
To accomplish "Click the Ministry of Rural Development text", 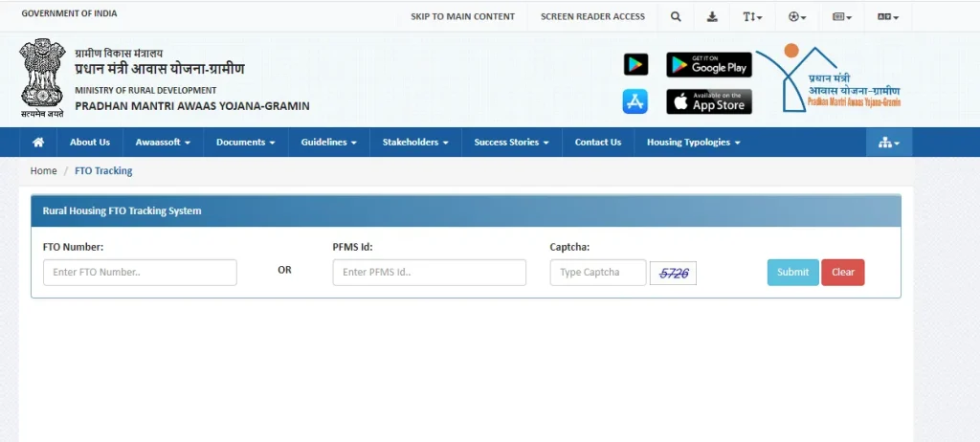I will point(145,91).
